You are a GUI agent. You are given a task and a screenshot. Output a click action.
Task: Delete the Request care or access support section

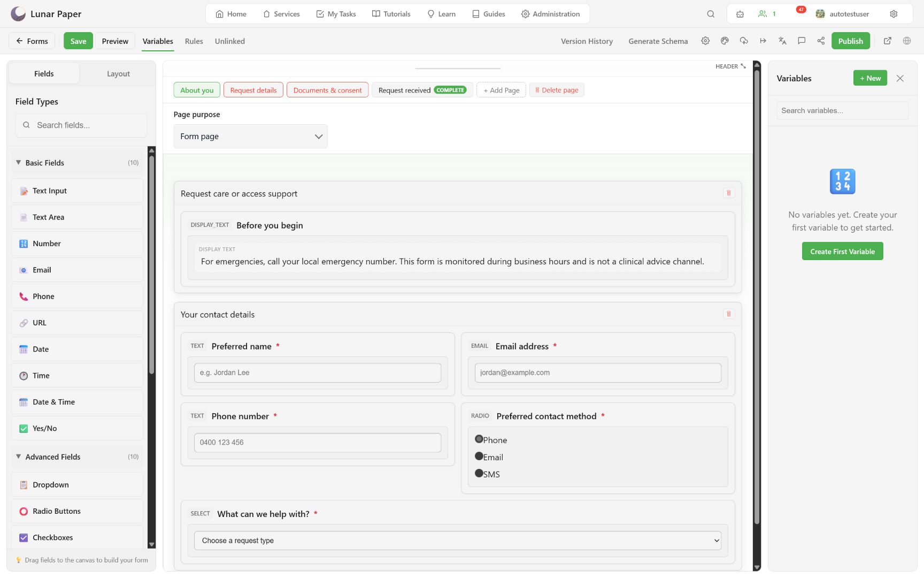(x=728, y=193)
